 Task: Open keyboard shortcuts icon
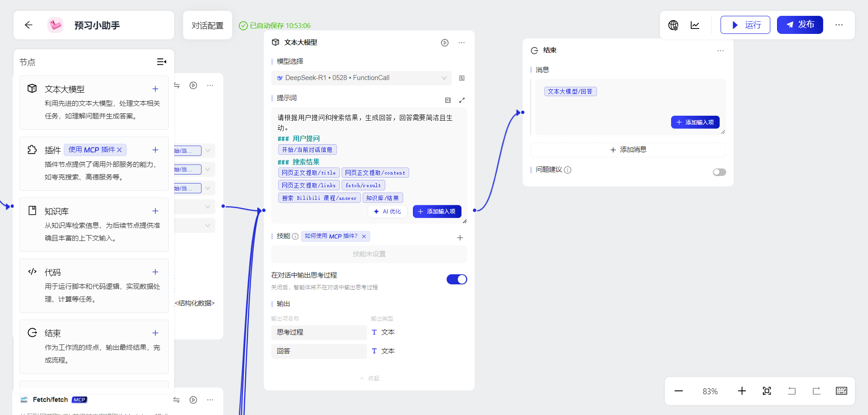(x=841, y=391)
